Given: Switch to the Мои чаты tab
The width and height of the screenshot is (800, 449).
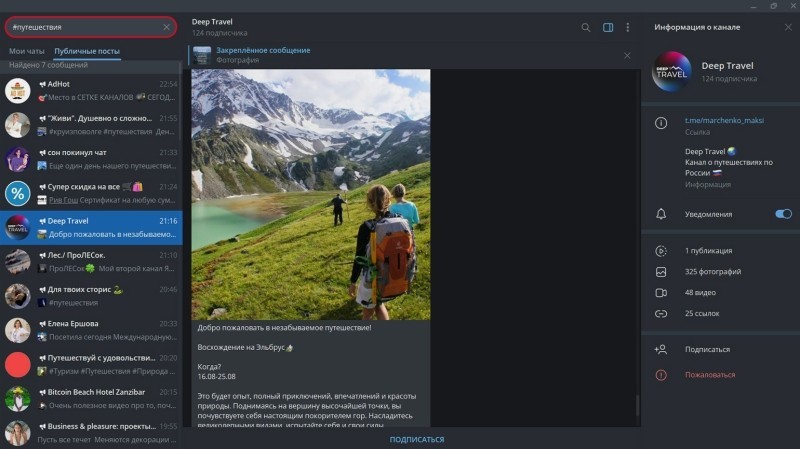Looking at the screenshot, I should (x=27, y=51).
